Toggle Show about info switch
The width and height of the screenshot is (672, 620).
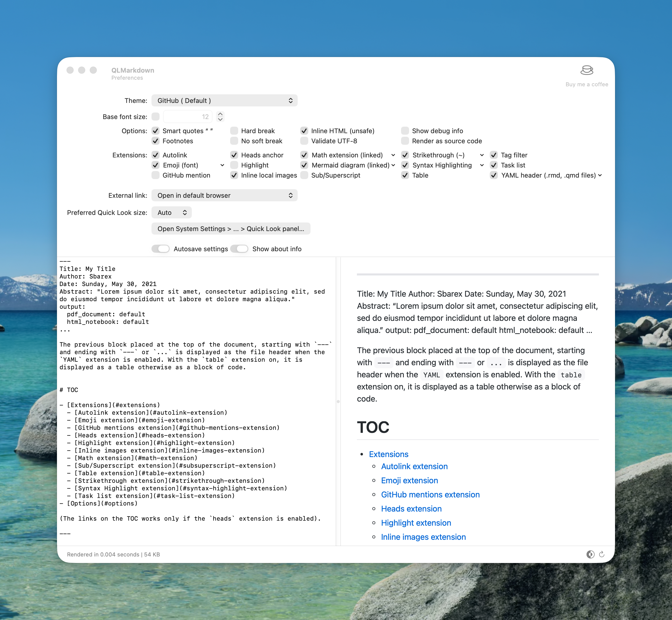coord(239,249)
